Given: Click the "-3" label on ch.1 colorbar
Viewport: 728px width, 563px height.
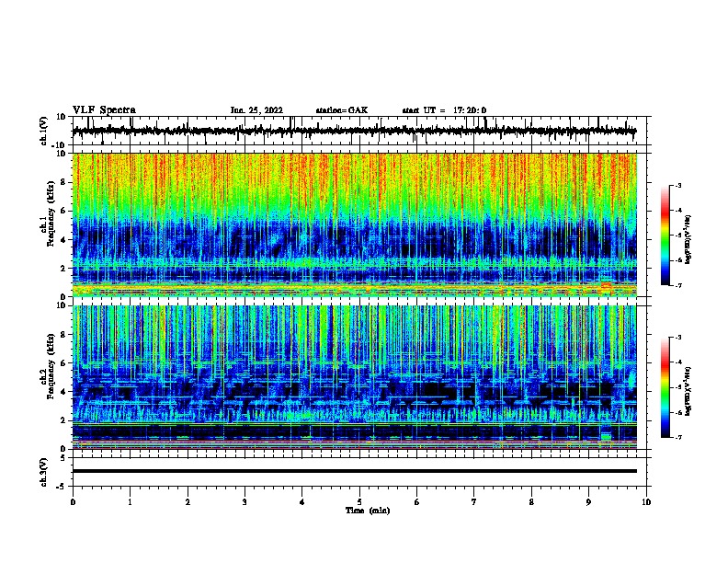Looking at the screenshot, I should click(677, 185).
